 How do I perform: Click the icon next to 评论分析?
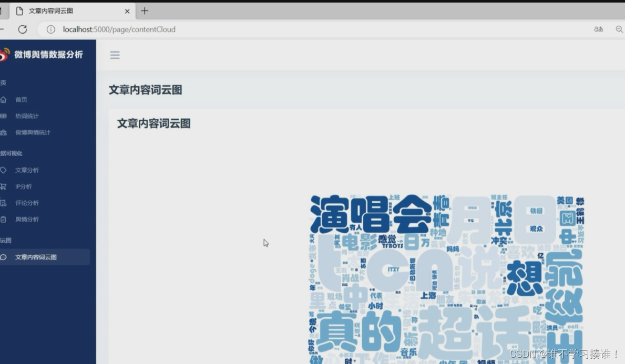coord(3,203)
